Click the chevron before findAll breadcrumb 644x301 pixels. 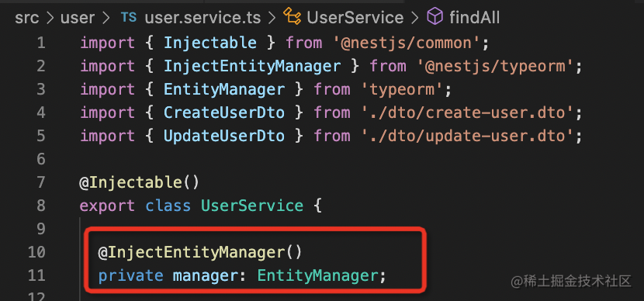click(415, 19)
